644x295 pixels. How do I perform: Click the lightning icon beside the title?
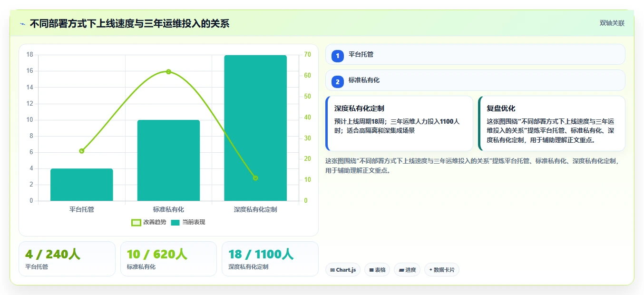click(22, 23)
